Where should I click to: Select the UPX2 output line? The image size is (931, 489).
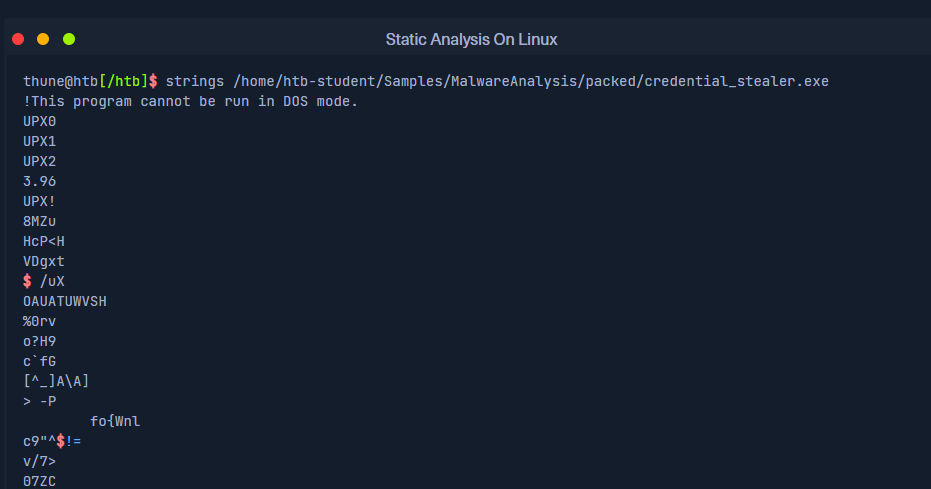pos(40,161)
